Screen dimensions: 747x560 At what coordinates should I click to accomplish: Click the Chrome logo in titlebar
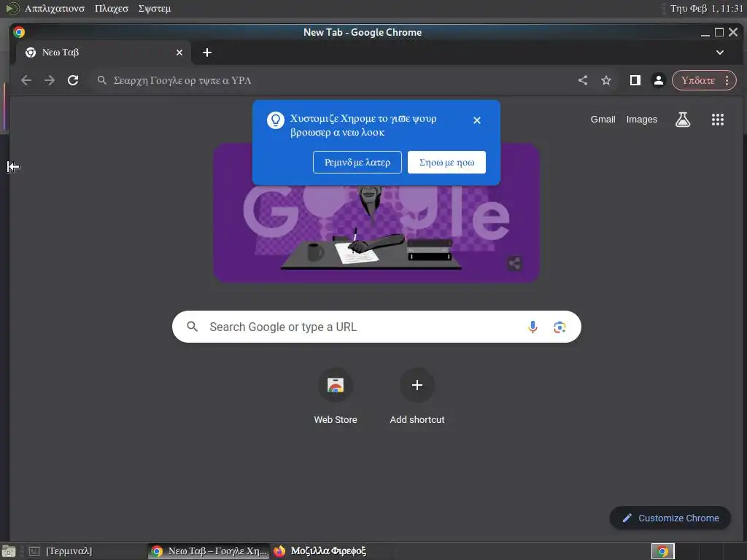click(19, 32)
